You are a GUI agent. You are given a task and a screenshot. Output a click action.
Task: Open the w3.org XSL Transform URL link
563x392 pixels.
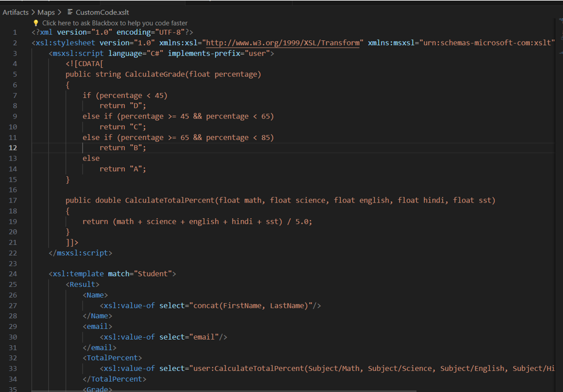(x=283, y=43)
